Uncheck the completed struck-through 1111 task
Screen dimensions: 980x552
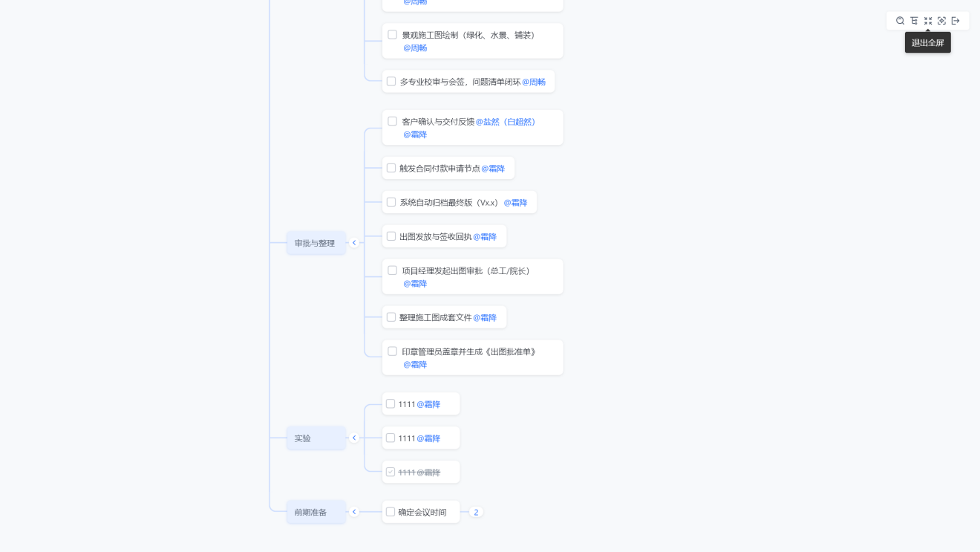coord(391,472)
